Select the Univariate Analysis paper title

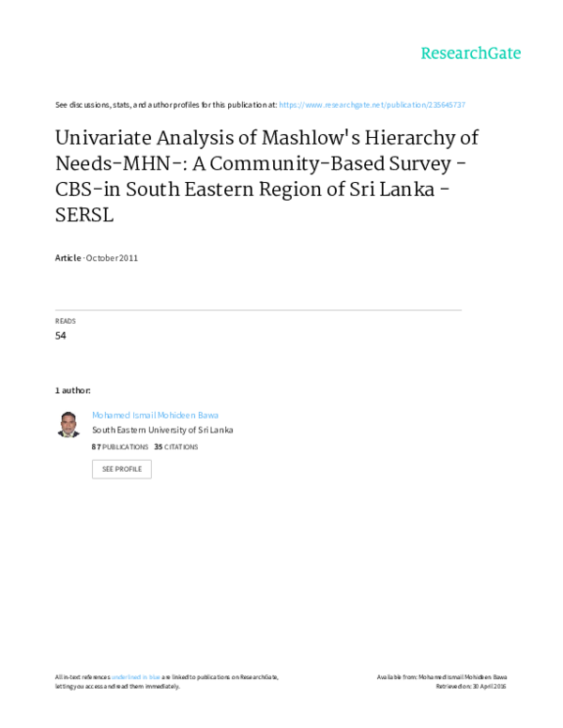267,176
